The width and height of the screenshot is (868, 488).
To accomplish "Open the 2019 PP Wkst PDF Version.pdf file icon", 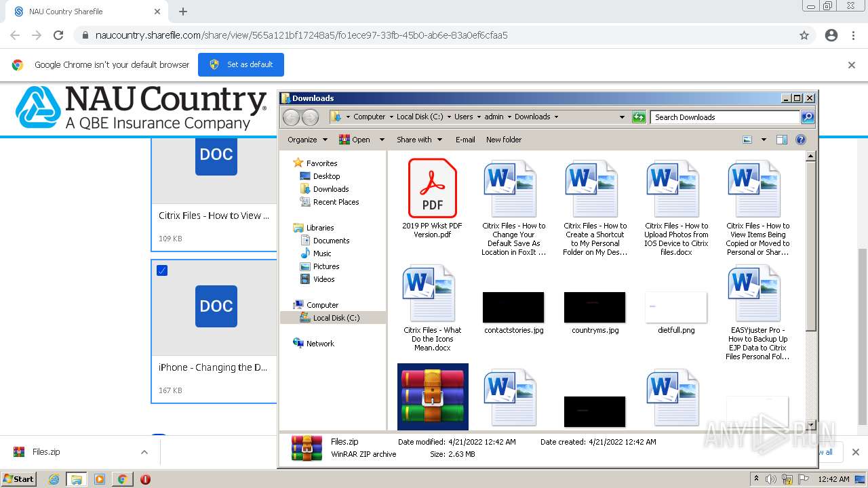I will [433, 188].
